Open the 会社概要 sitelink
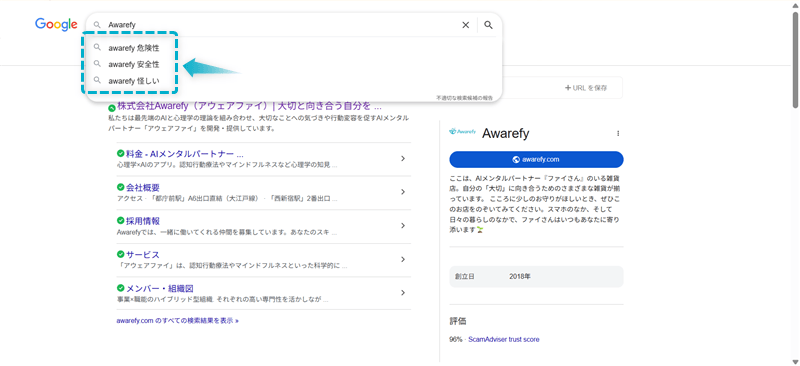 pyautogui.click(x=143, y=187)
